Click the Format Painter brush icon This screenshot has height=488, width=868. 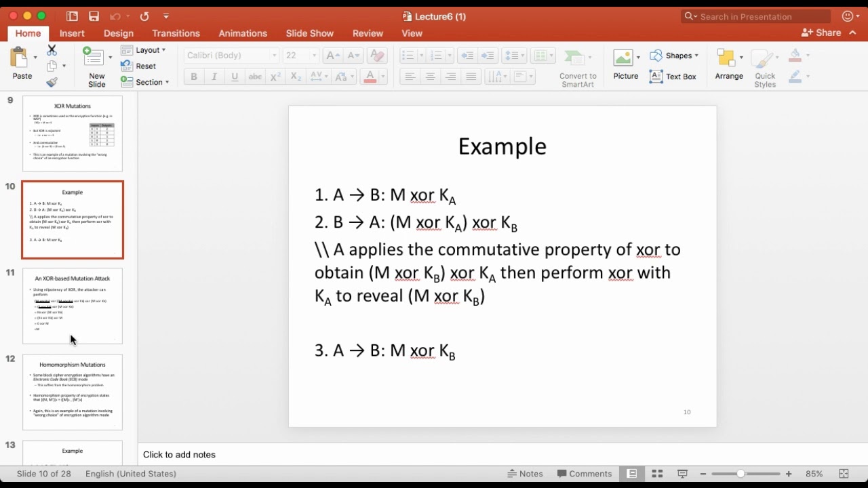52,82
